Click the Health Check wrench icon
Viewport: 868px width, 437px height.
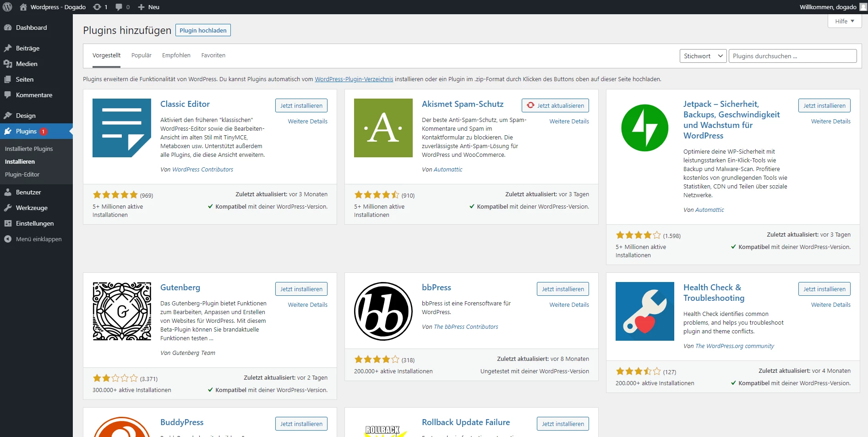point(644,311)
